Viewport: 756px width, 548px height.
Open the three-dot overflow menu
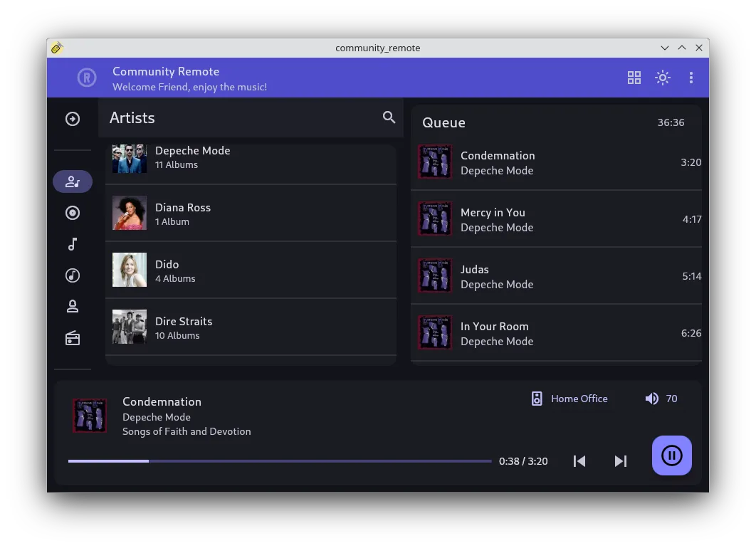point(691,78)
